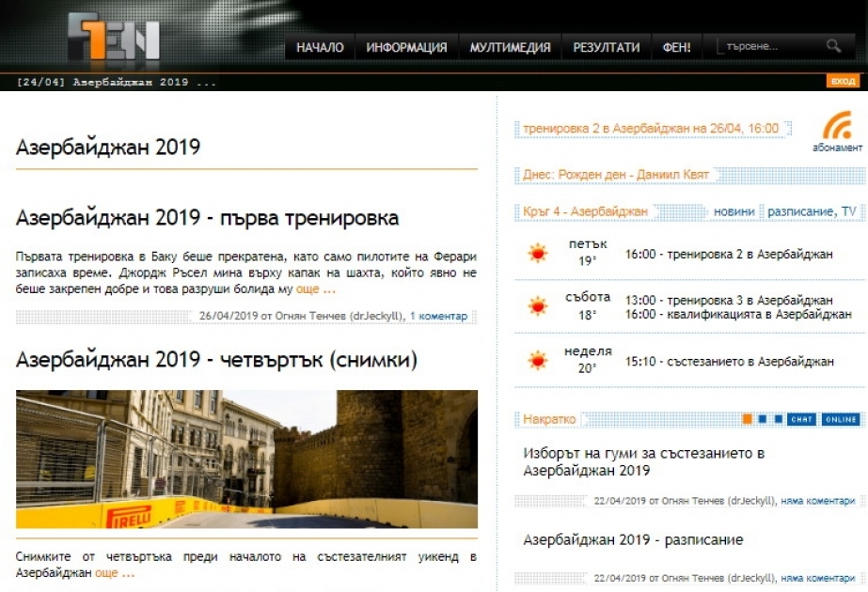Click the sun weather icon for неделя

[x=538, y=360]
